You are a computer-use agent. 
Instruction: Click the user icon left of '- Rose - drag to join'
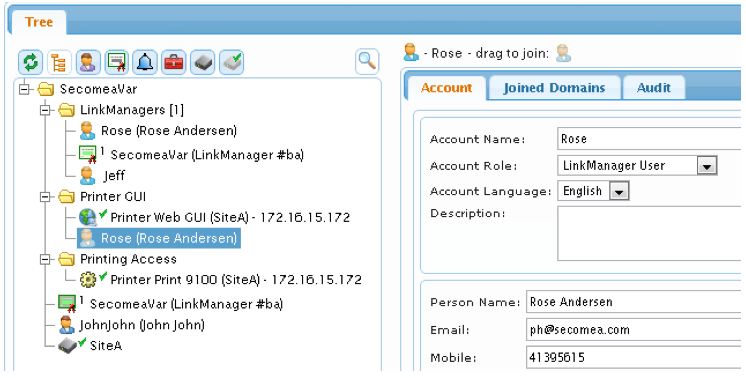411,52
